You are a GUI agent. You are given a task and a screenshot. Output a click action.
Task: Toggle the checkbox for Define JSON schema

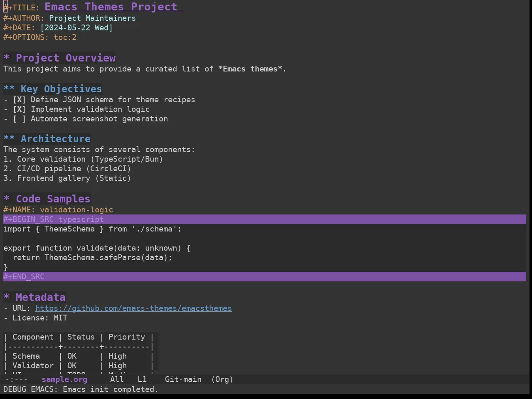click(19, 100)
